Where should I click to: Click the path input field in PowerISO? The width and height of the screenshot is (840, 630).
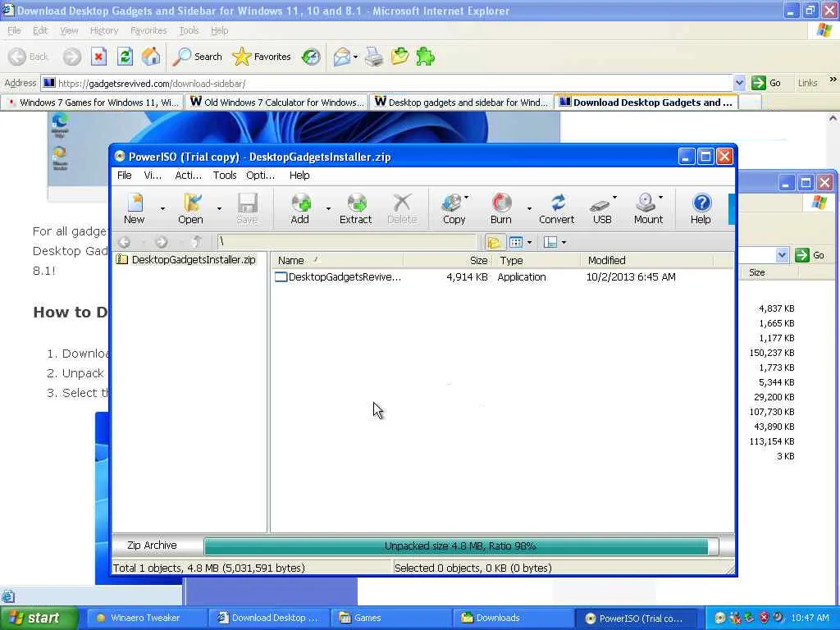347,242
